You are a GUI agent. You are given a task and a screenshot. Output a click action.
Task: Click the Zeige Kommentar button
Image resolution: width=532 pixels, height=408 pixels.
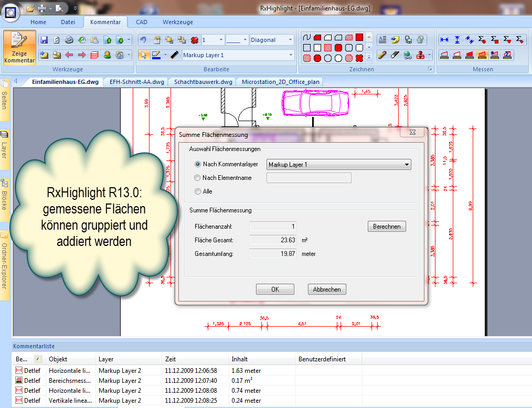pos(19,48)
